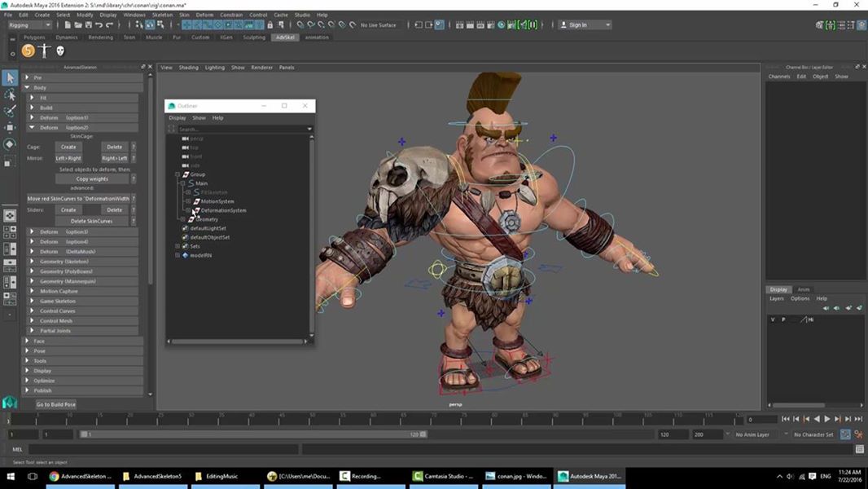The width and height of the screenshot is (868, 489).
Task: Toggle the P playback box of Hi layer
Action: point(783,319)
